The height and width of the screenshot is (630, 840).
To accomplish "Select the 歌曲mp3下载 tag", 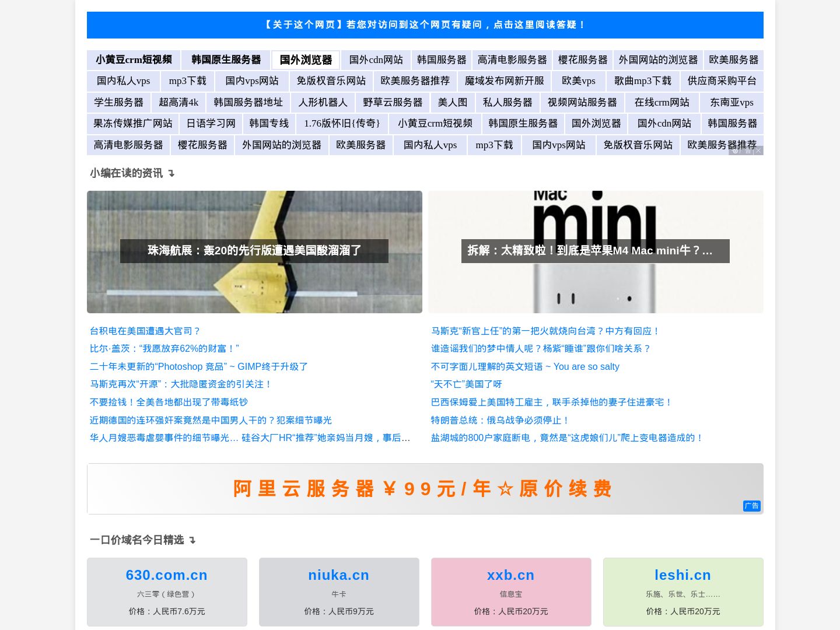I will coord(643,81).
